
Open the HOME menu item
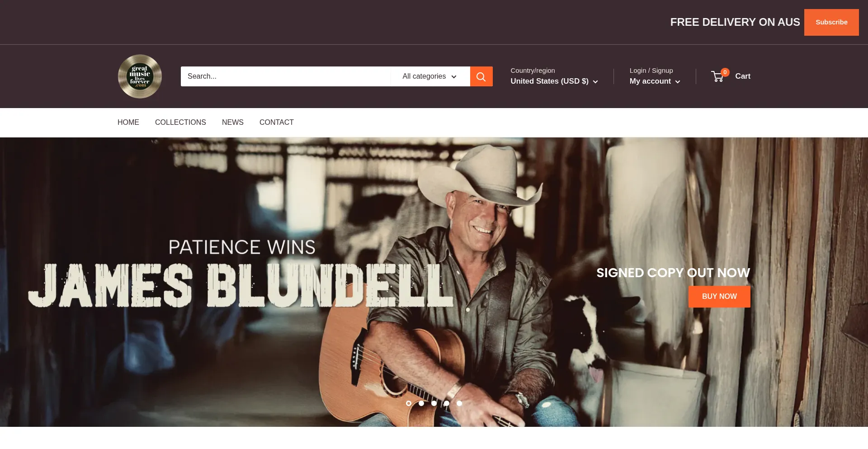point(128,123)
